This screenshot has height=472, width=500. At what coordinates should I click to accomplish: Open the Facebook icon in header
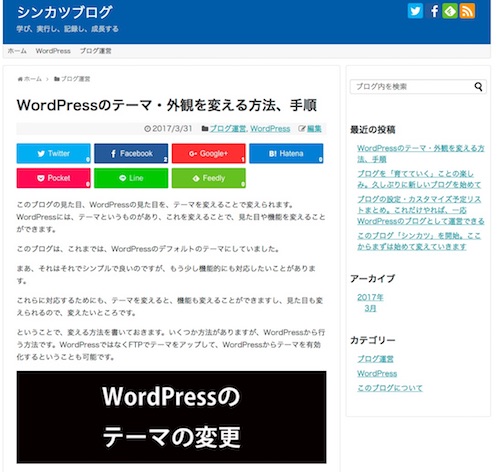tap(433, 11)
